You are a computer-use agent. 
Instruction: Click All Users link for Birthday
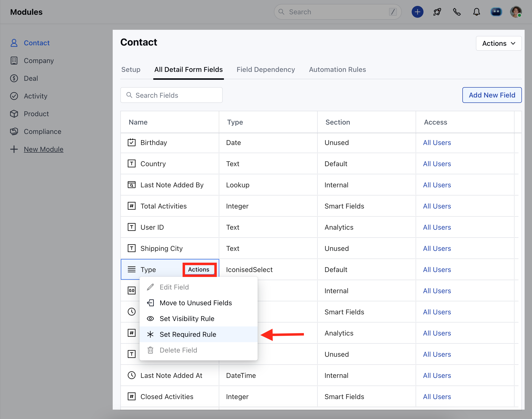click(x=437, y=143)
